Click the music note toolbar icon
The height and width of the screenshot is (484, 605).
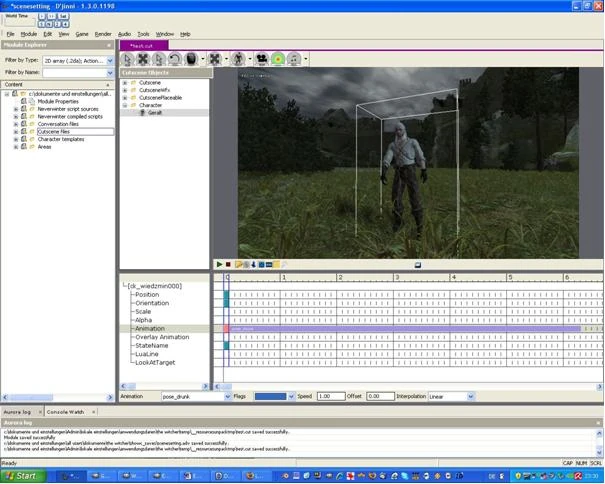tap(294, 59)
